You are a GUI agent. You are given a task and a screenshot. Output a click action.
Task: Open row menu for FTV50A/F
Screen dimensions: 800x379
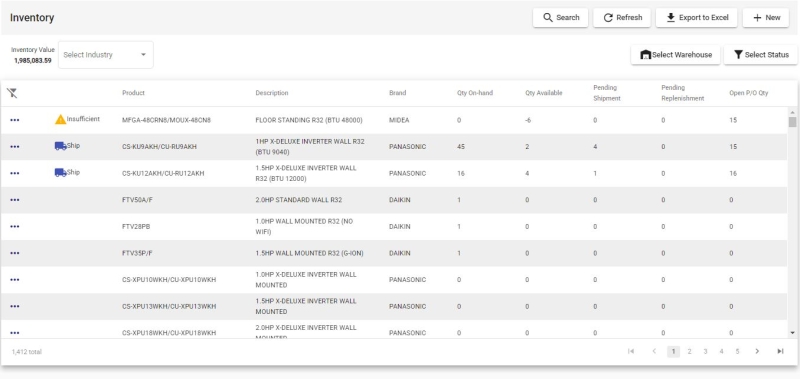pos(15,200)
